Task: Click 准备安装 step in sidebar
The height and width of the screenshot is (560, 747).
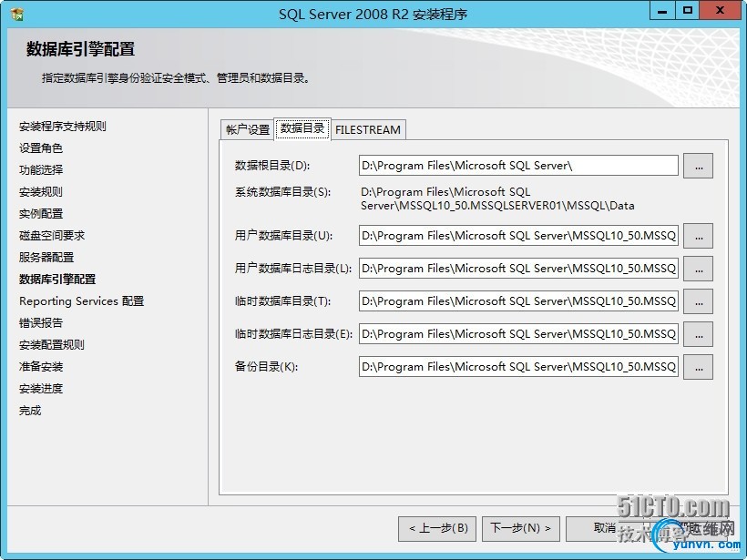Action: [x=40, y=367]
